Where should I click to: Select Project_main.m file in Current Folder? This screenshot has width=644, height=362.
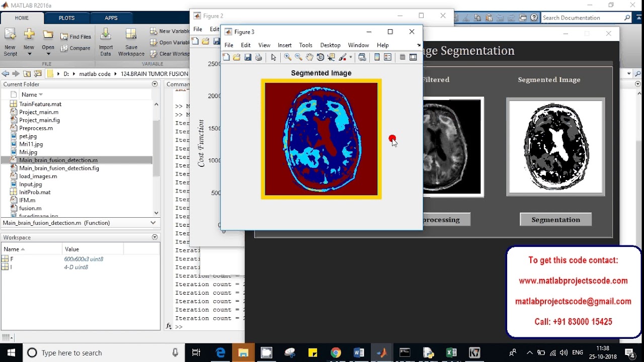click(39, 112)
